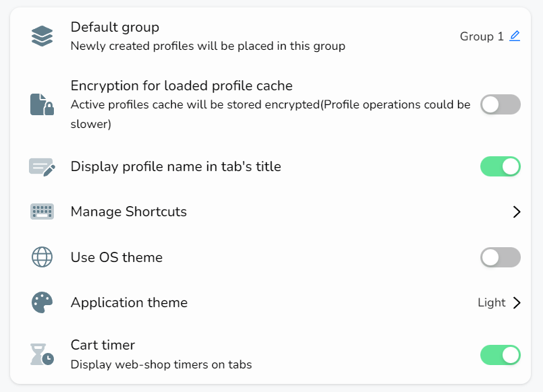Viewport: 543px width, 392px height.
Task: Click the Default group setting title
Action: 115,28
